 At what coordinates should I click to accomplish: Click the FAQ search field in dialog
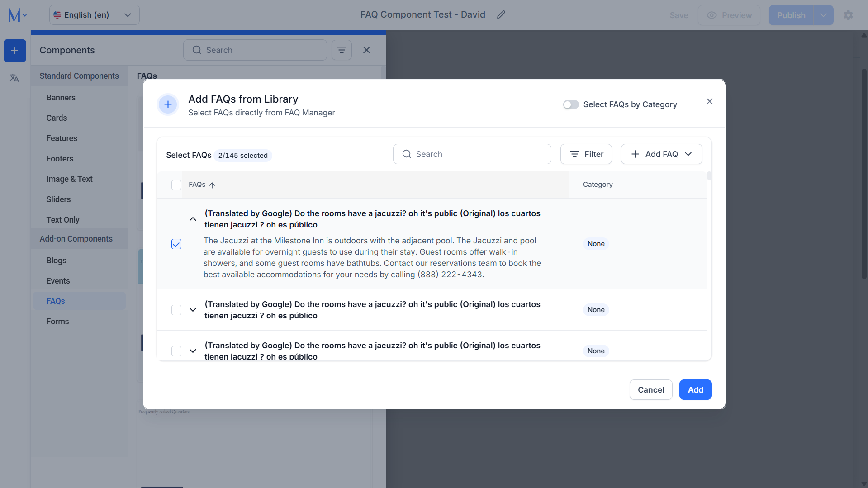point(472,154)
